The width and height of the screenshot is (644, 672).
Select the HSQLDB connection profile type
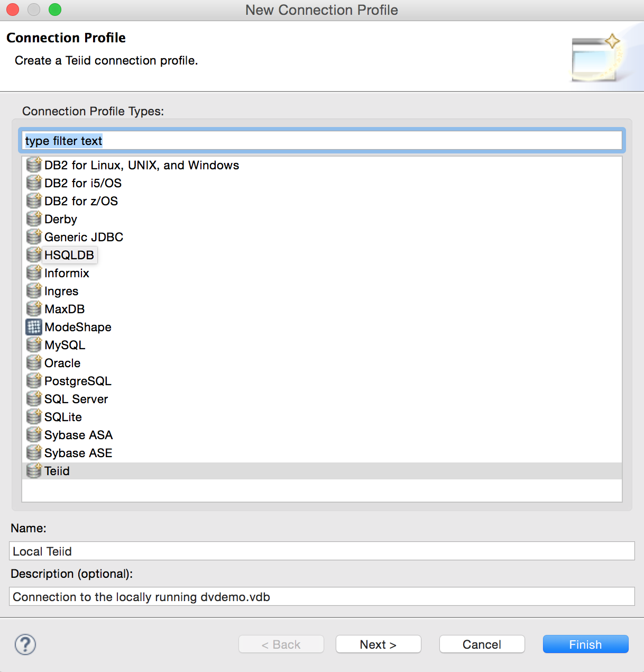pyautogui.click(x=69, y=255)
